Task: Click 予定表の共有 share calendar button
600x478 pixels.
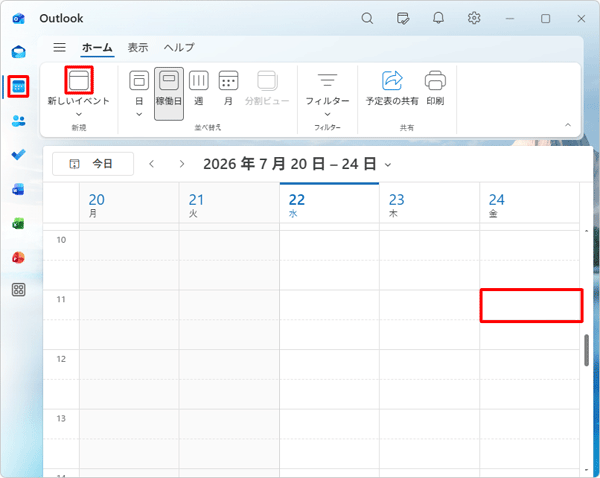Action: pyautogui.click(x=392, y=88)
